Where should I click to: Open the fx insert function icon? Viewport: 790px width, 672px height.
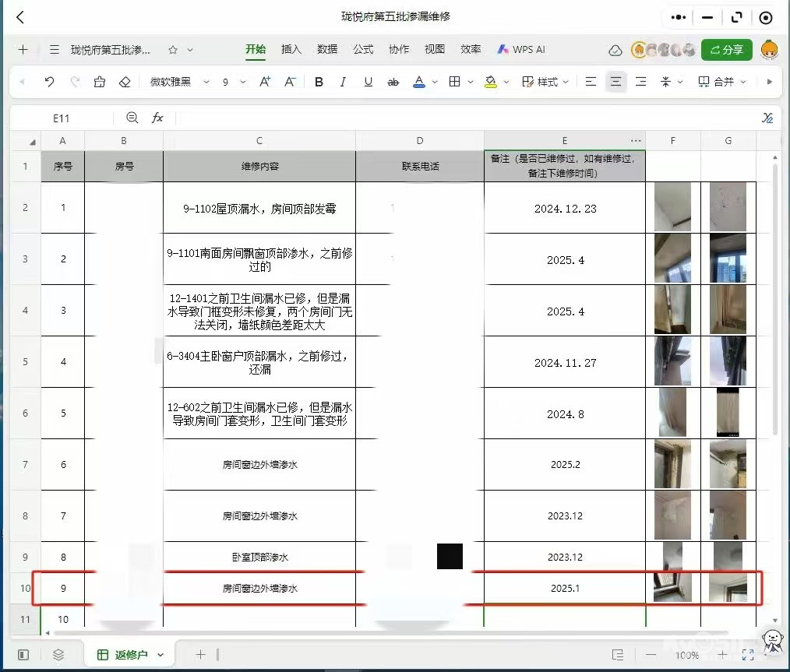coord(157,118)
